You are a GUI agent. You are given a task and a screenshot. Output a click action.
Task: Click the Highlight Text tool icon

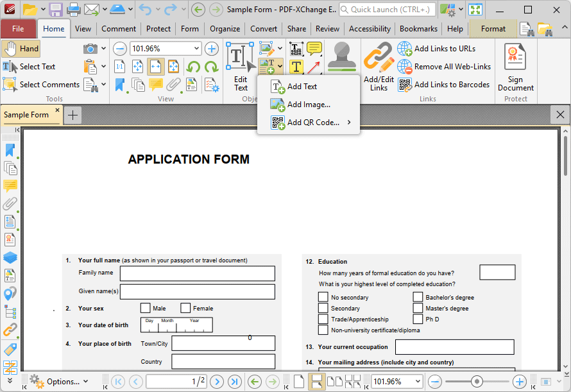point(296,67)
